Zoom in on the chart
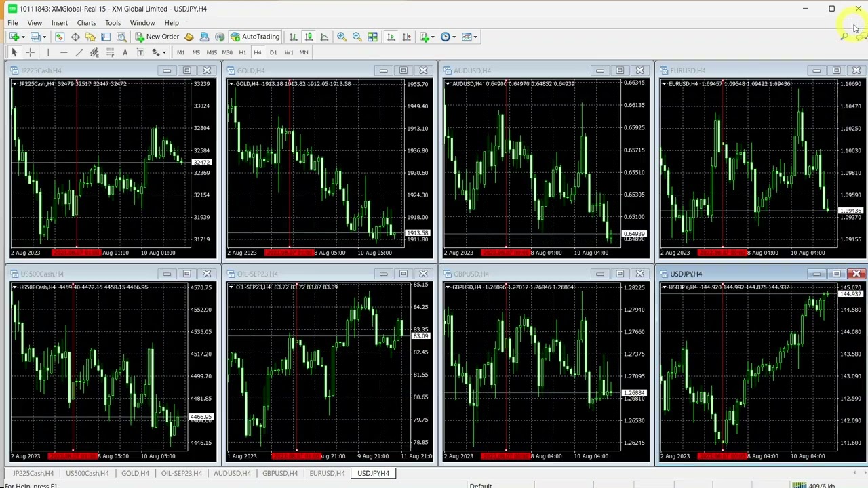Viewport: 868px width, 488px height. tap(342, 37)
